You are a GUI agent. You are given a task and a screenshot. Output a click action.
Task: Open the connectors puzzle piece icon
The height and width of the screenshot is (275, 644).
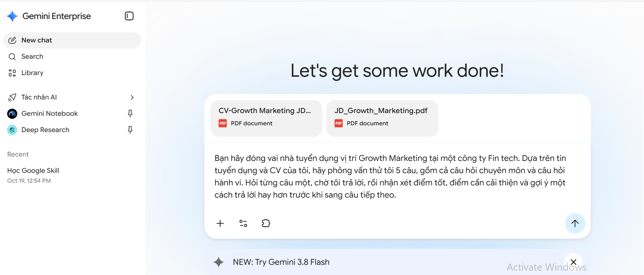coord(266,223)
